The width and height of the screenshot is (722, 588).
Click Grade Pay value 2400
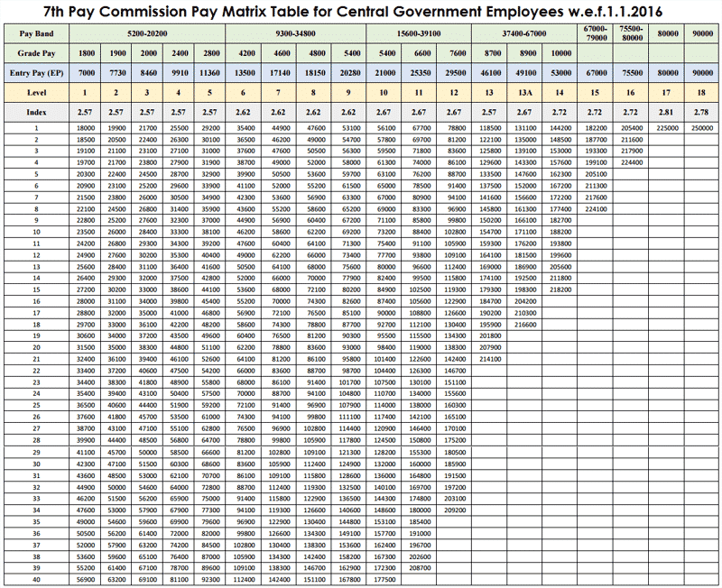pos(180,53)
